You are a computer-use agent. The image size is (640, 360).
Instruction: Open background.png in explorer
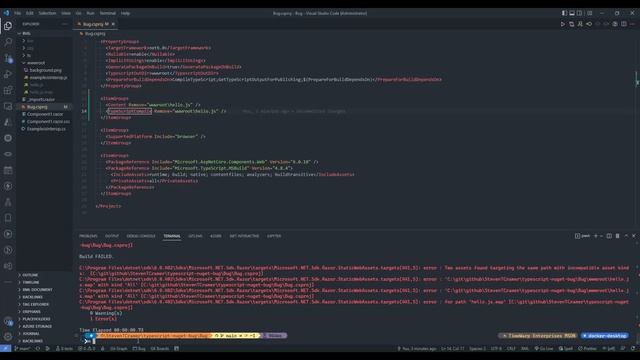pyautogui.click(x=45, y=70)
